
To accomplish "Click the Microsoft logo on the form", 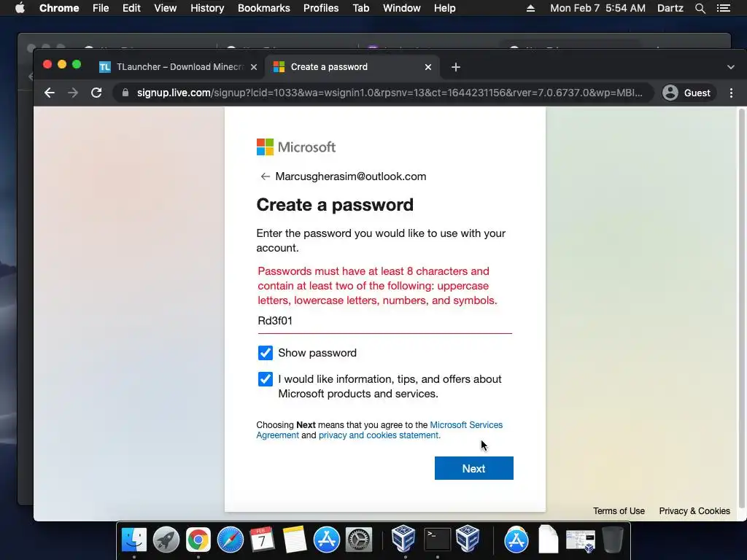I will pyautogui.click(x=296, y=147).
